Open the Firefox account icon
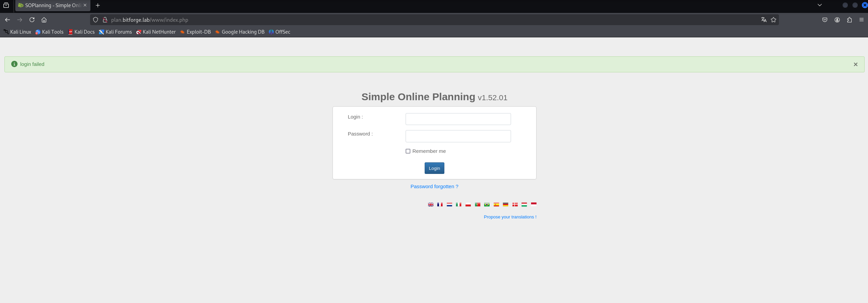 click(837, 20)
